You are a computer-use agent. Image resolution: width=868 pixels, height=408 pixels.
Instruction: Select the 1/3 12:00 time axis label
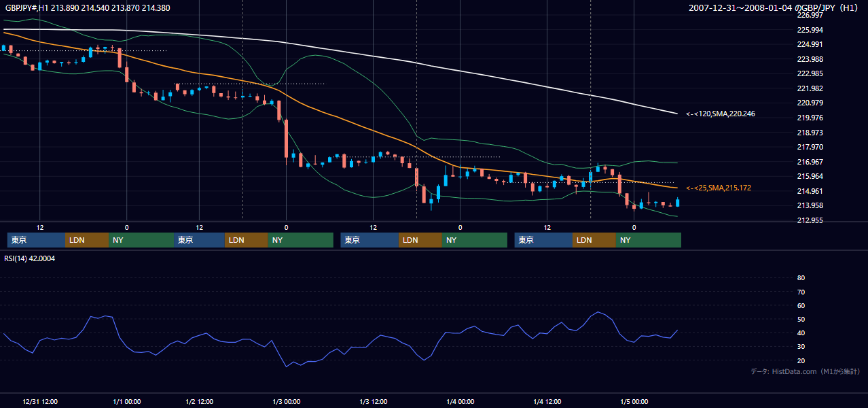point(374,402)
